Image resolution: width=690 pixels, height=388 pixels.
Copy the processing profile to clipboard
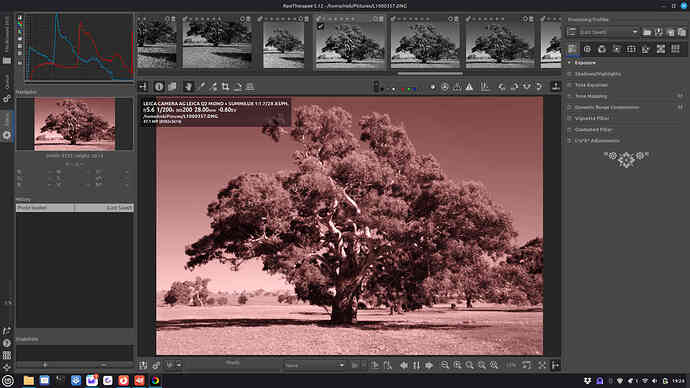tap(670, 32)
